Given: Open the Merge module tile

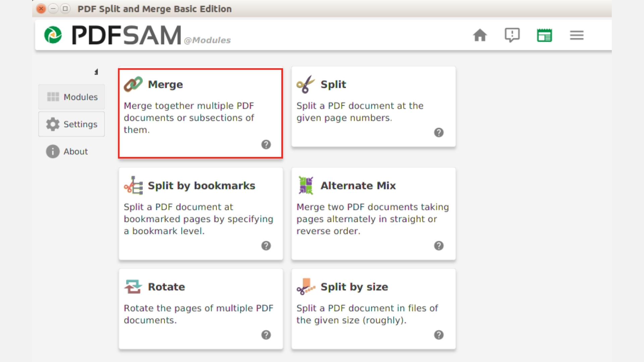Looking at the screenshot, I should pyautogui.click(x=200, y=113).
